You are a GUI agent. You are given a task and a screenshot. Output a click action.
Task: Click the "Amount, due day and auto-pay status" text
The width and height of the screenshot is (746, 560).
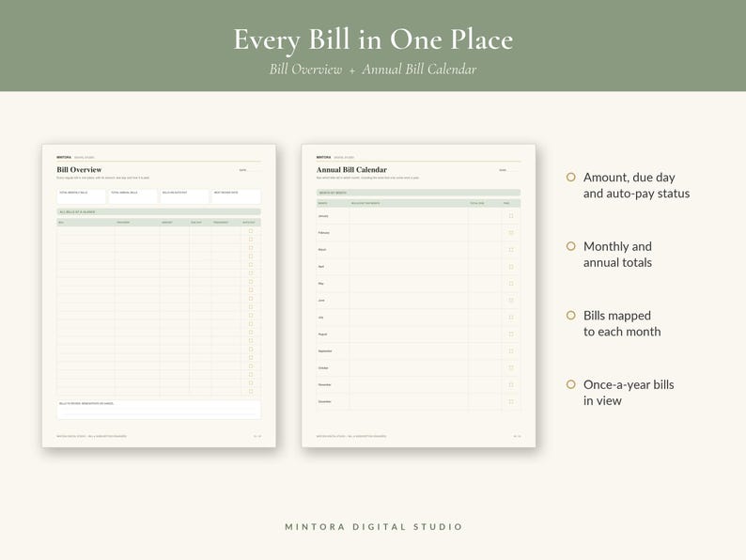[x=637, y=185]
